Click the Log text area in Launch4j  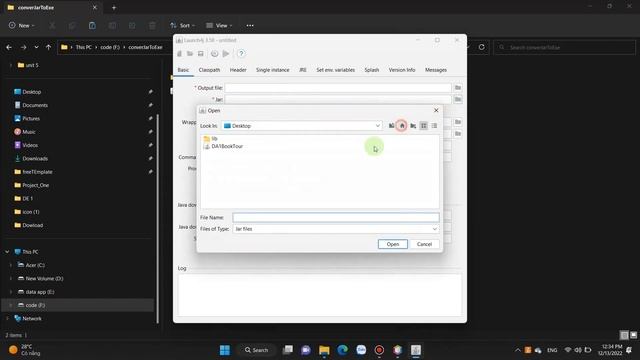tap(320, 294)
